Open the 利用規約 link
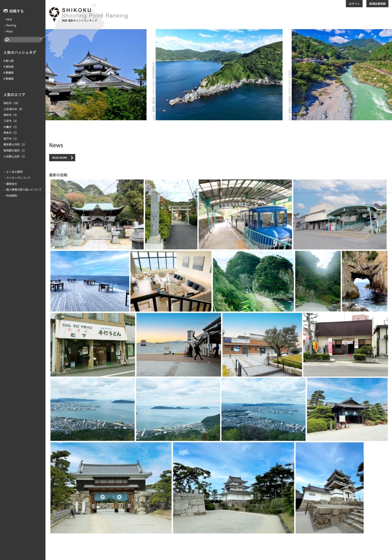392x560 pixels. coord(11,196)
